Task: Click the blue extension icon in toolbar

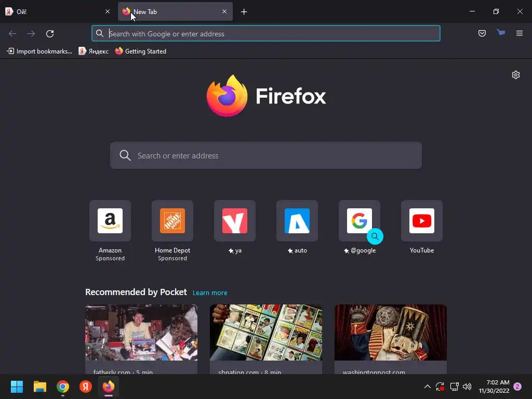Action: 501,33
